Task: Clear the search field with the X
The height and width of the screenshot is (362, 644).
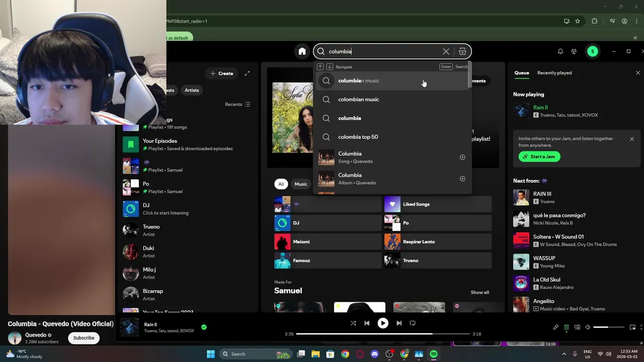Action: pos(446,51)
